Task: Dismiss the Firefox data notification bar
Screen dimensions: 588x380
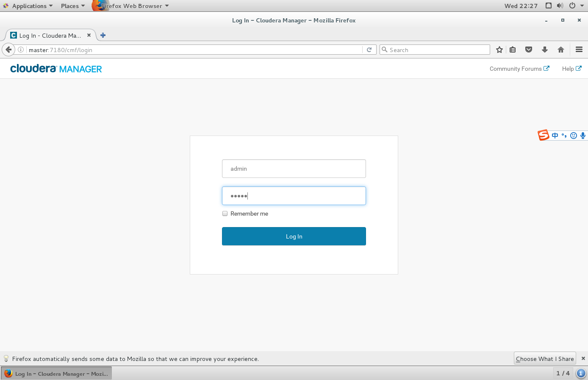Action: 583,358
